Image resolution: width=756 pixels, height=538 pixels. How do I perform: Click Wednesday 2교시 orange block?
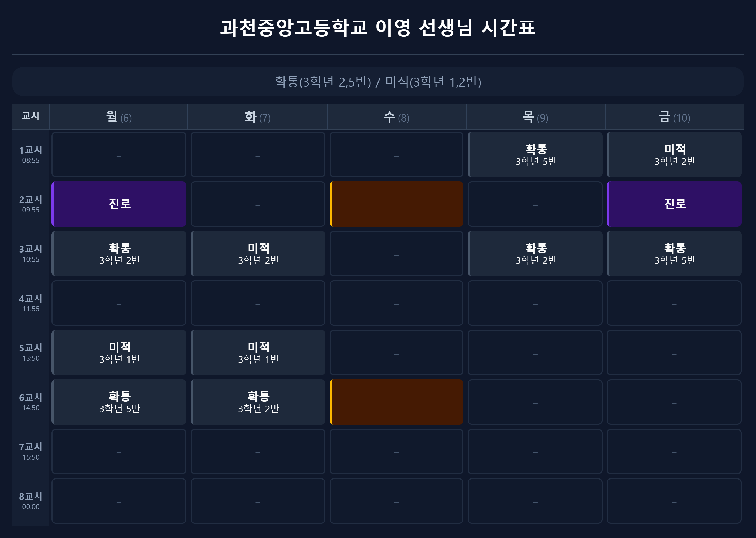[x=397, y=204]
